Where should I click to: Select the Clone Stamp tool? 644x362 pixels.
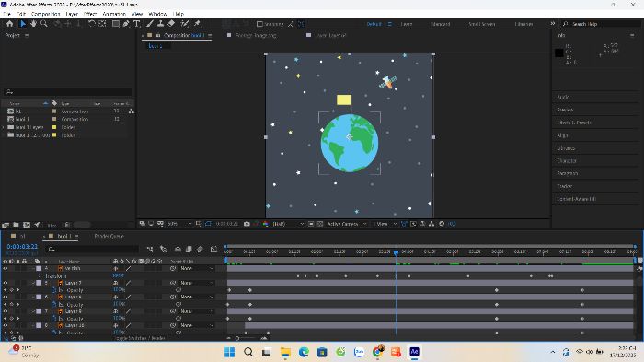(x=161, y=24)
